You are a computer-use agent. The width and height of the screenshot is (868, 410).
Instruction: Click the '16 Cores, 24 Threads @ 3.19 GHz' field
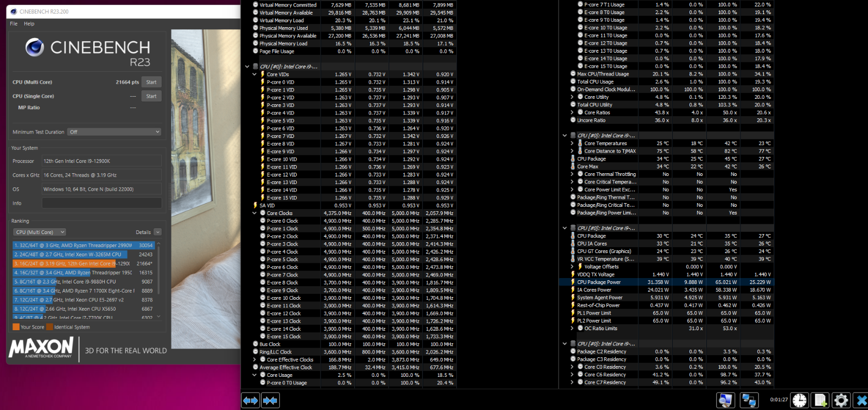point(102,175)
